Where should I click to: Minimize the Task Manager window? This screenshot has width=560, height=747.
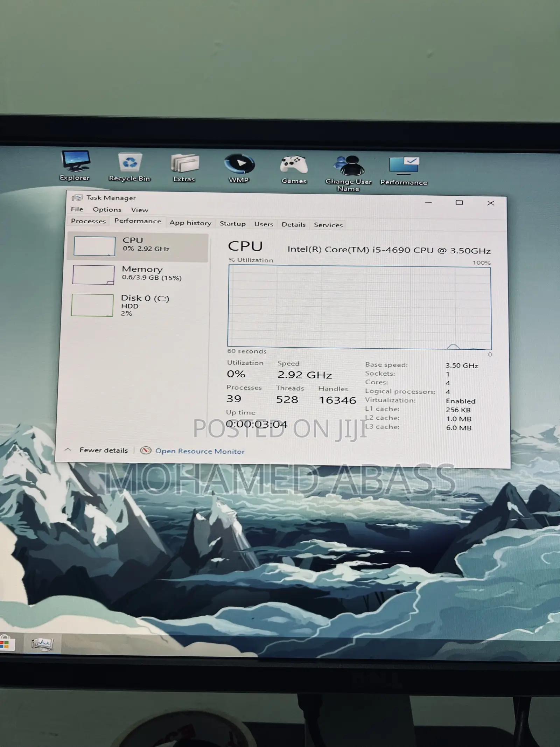click(x=428, y=202)
